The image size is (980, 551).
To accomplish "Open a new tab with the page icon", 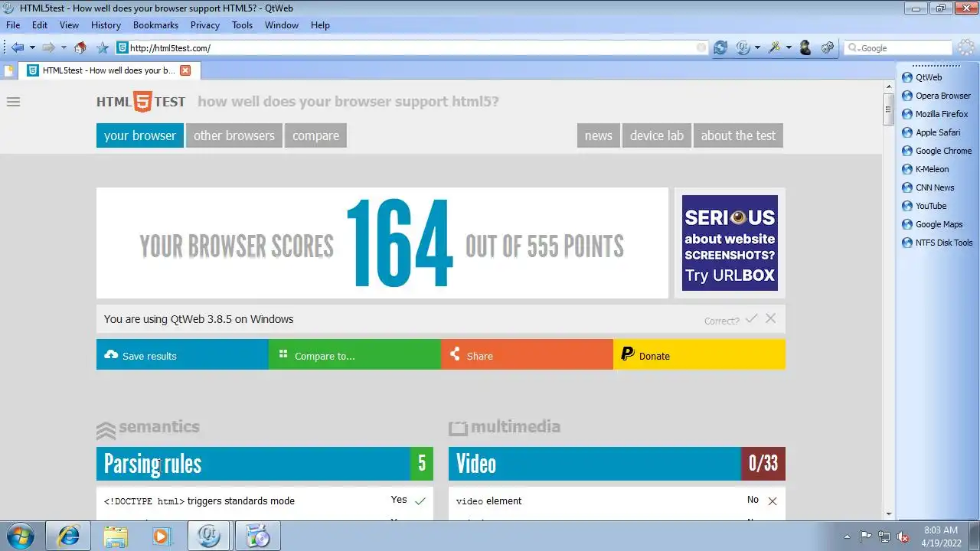I will point(9,70).
